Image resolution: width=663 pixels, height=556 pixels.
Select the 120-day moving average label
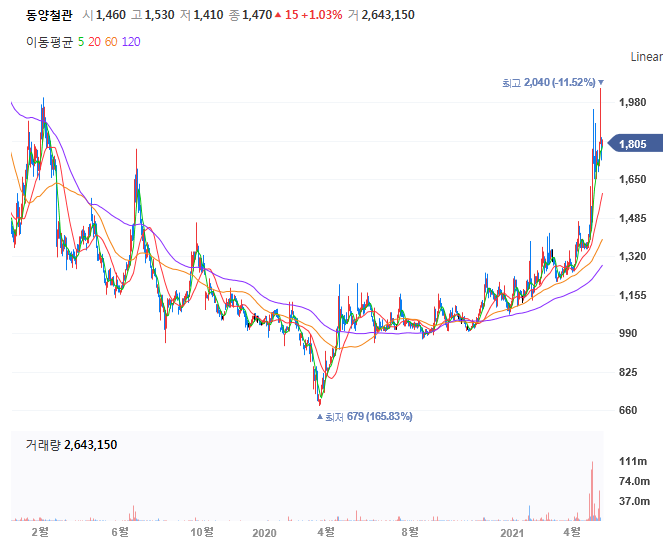pyautogui.click(x=131, y=42)
